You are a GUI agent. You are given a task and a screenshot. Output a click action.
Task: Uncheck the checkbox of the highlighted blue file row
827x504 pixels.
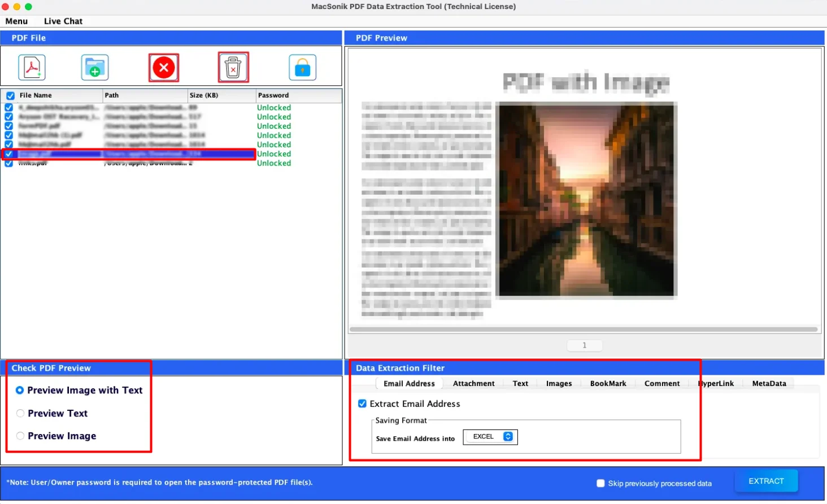(x=9, y=154)
